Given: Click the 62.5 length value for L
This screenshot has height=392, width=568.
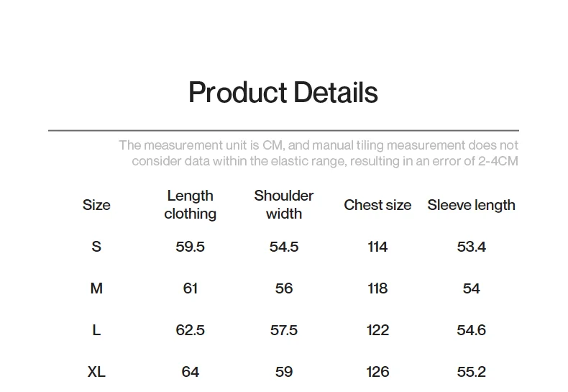Looking at the screenshot, I should point(191,330).
